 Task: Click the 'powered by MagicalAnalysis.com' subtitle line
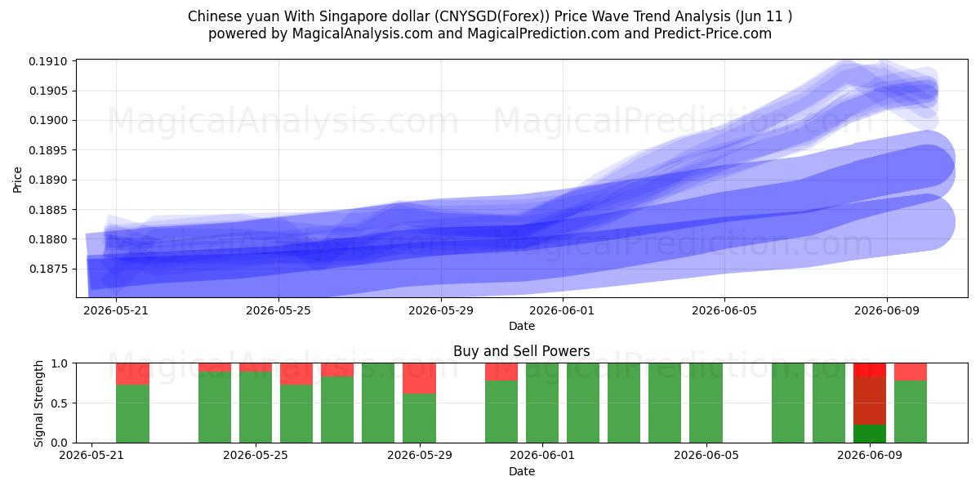click(x=489, y=33)
